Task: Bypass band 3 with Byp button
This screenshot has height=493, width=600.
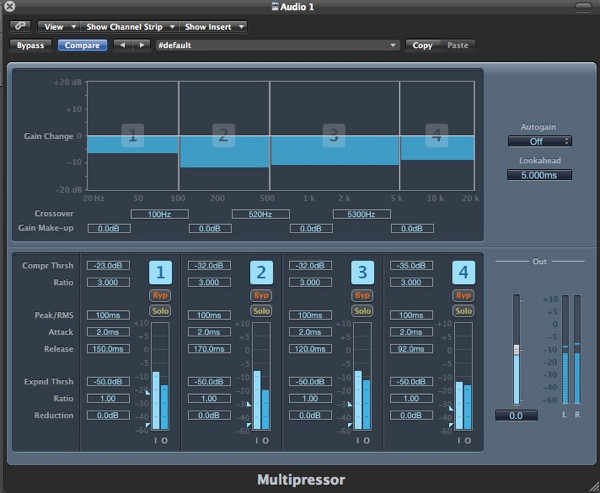Action: 362,295
